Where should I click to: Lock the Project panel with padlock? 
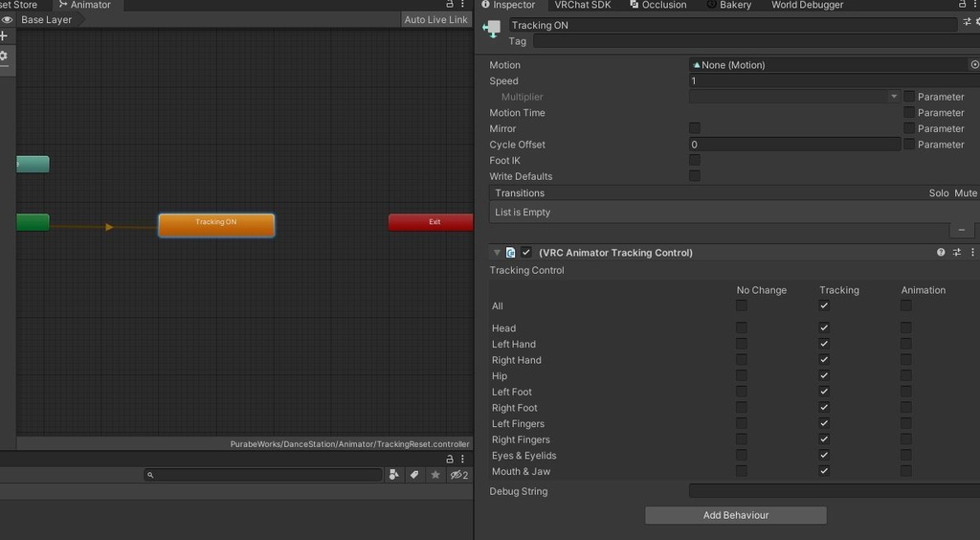(450, 459)
